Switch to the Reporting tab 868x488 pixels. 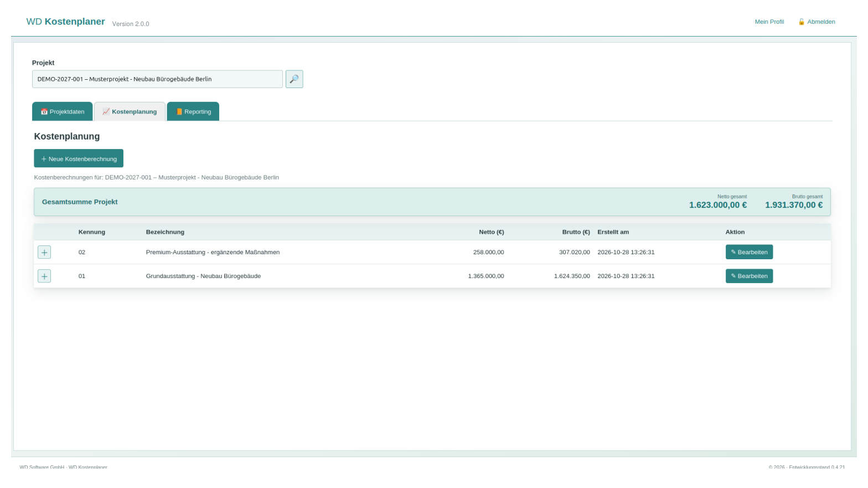(193, 111)
